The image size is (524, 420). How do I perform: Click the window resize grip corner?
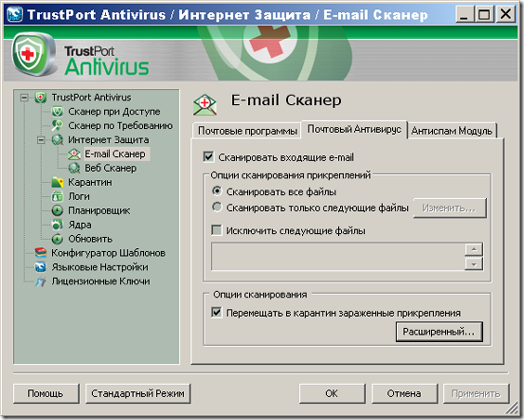click(x=512, y=408)
